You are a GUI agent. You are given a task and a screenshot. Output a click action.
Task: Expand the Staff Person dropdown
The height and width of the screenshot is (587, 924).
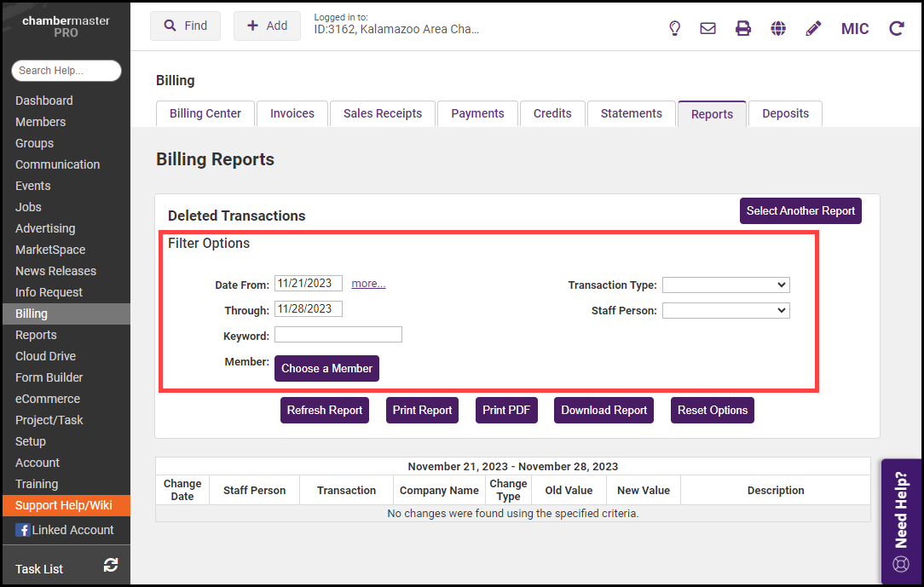click(x=725, y=311)
